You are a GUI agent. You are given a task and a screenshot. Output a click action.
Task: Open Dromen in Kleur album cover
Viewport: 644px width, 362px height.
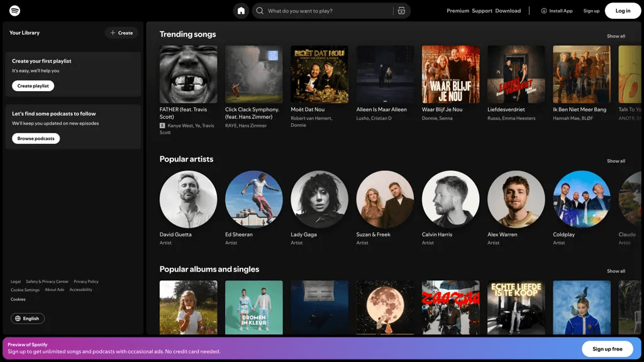pyautogui.click(x=254, y=307)
